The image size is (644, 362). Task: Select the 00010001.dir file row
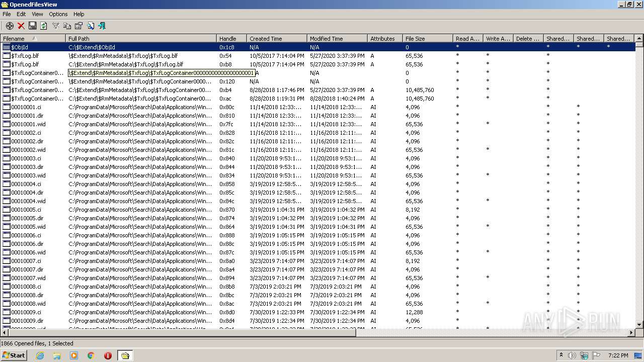318,116
